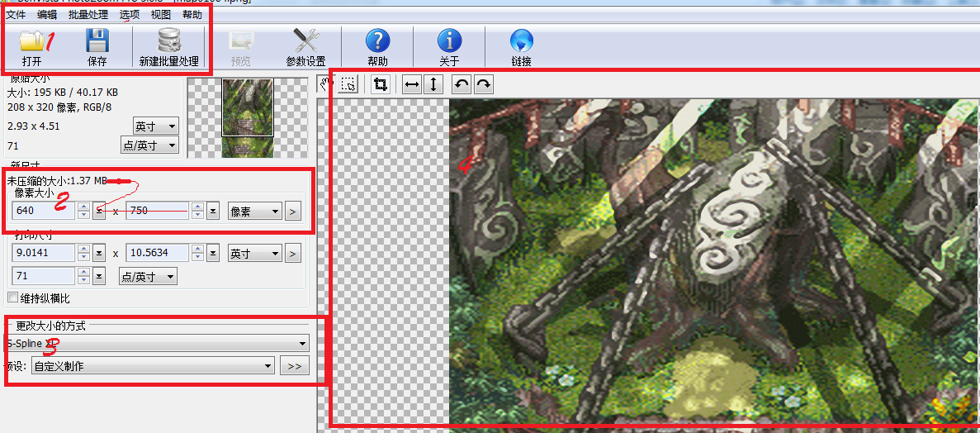The width and height of the screenshot is (980, 433).
Task: Open print size 英寸 unit dropdown
Action: (x=255, y=254)
